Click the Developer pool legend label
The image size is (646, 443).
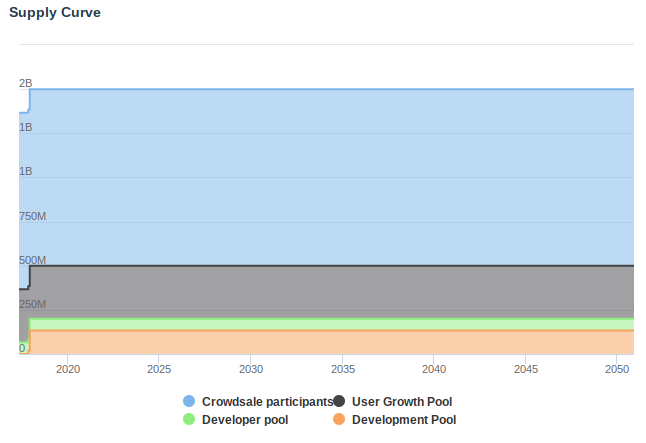245,420
